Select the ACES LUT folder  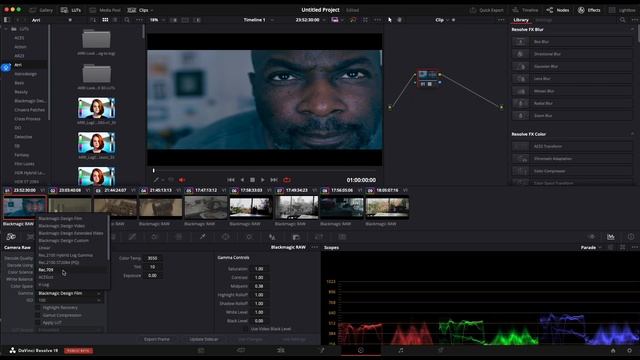click(x=19, y=38)
